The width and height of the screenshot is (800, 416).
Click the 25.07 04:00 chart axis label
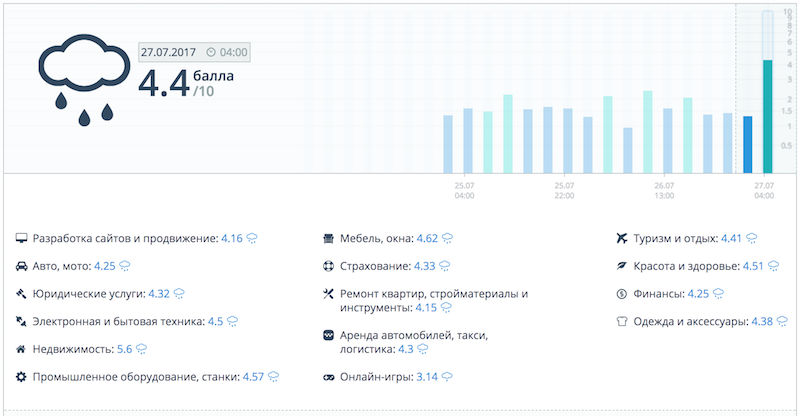464,190
